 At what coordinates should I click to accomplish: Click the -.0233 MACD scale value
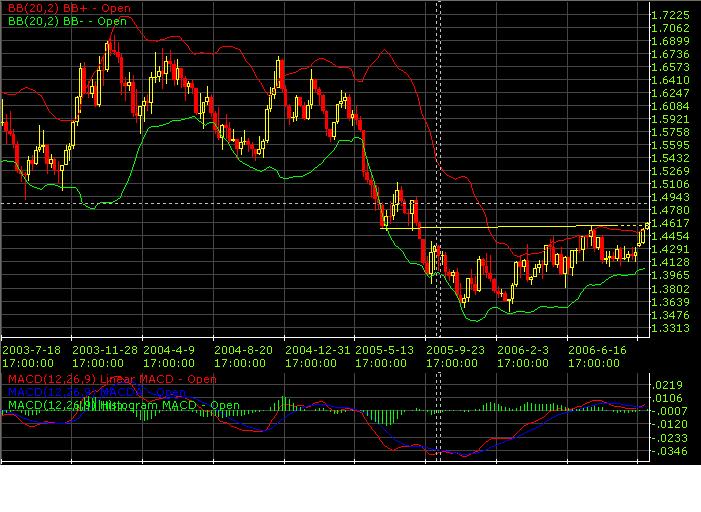coord(668,438)
